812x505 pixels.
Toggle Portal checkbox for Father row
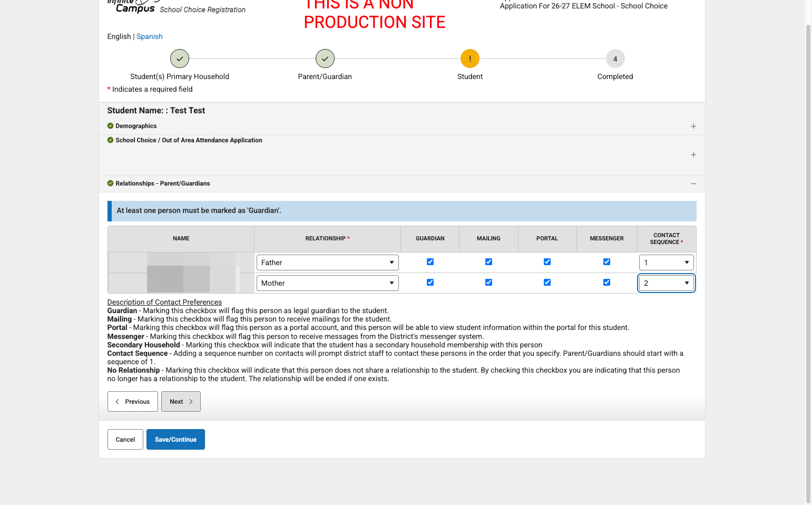pyautogui.click(x=547, y=262)
